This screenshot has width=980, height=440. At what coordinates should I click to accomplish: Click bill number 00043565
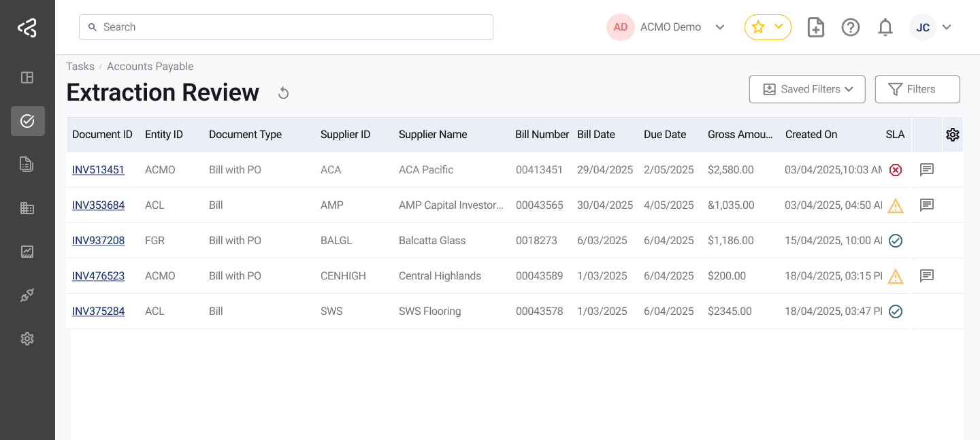click(x=540, y=205)
